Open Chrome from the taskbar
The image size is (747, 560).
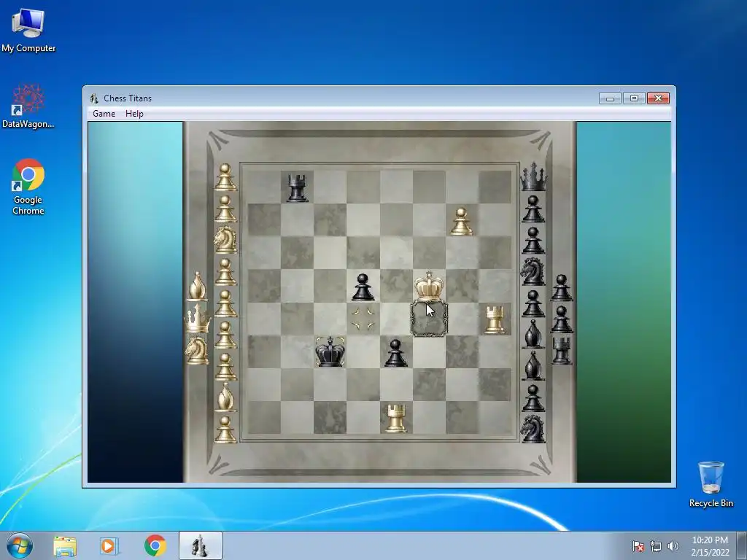pyautogui.click(x=155, y=545)
